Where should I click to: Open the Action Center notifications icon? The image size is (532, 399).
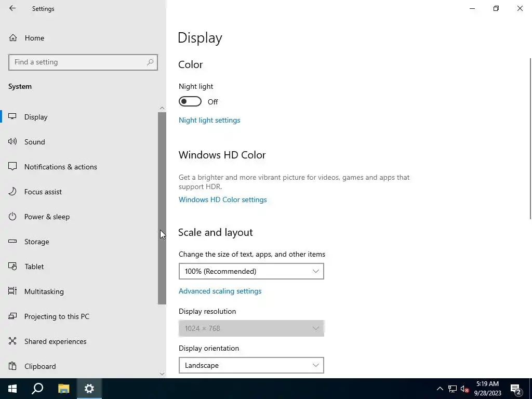pyautogui.click(x=516, y=389)
